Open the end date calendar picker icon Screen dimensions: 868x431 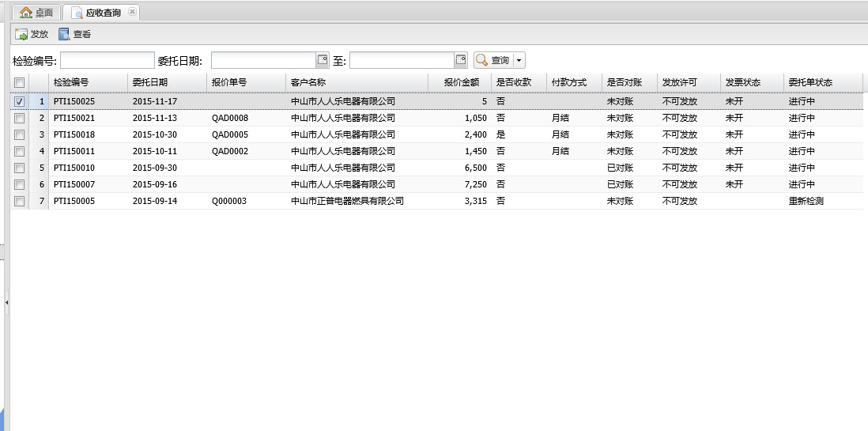(x=460, y=60)
